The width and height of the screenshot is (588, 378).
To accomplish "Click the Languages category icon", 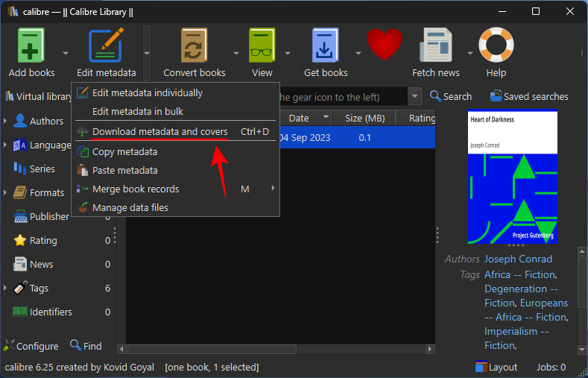I will click(20, 145).
